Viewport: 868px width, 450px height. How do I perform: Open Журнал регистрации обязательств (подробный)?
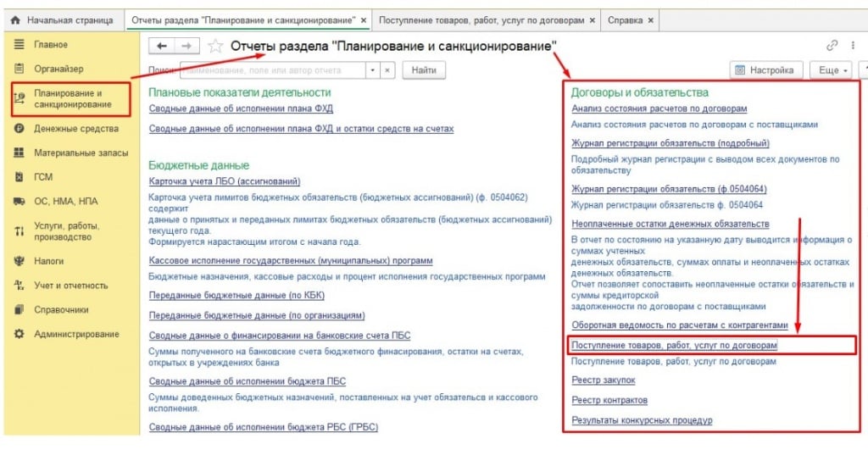[670, 143]
